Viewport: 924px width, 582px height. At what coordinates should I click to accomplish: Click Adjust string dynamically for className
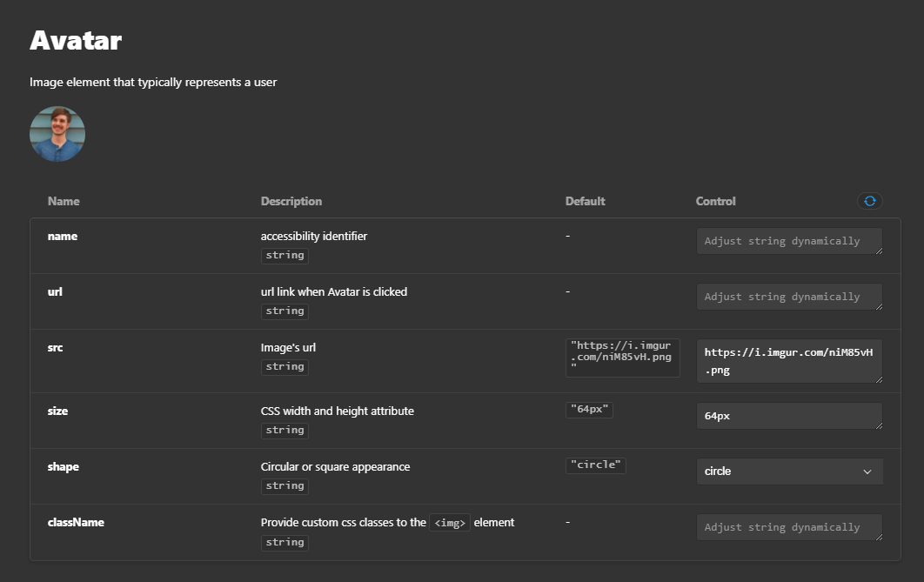789,526
